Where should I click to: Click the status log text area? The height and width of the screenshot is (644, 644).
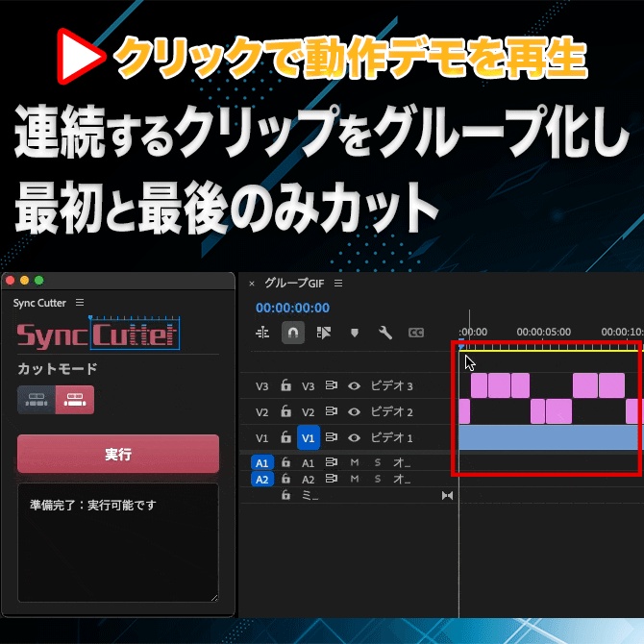[x=118, y=542]
